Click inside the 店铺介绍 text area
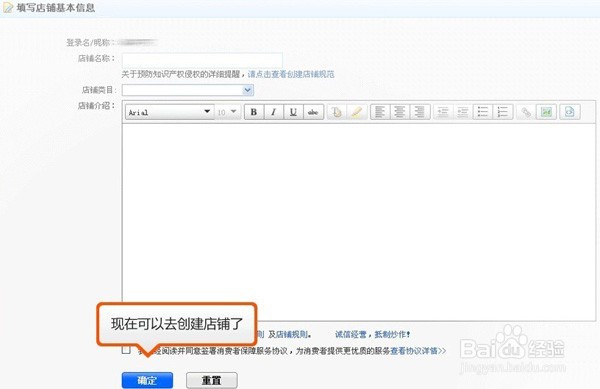The image size is (600, 389). (x=359, y=222)
